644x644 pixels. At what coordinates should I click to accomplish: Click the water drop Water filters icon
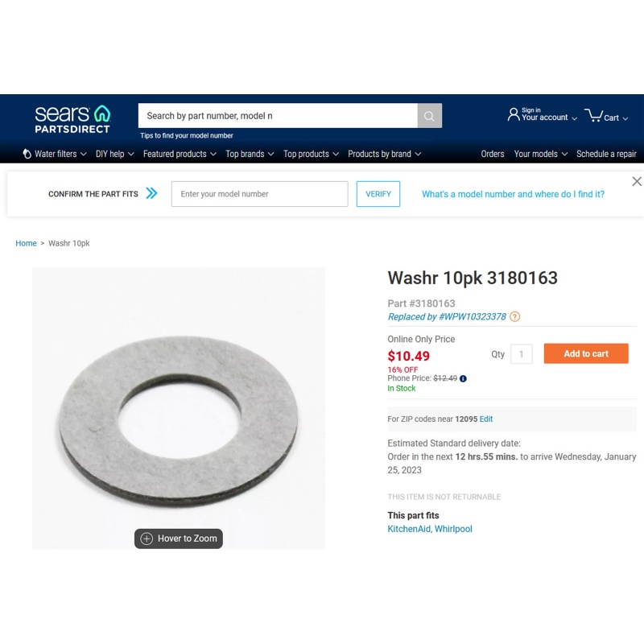point(27,154)
